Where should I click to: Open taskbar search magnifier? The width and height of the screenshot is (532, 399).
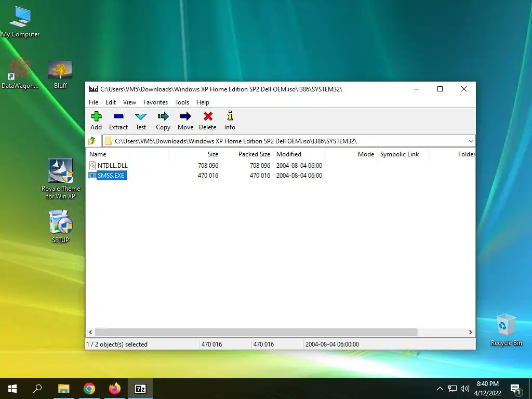click(37, 389)
